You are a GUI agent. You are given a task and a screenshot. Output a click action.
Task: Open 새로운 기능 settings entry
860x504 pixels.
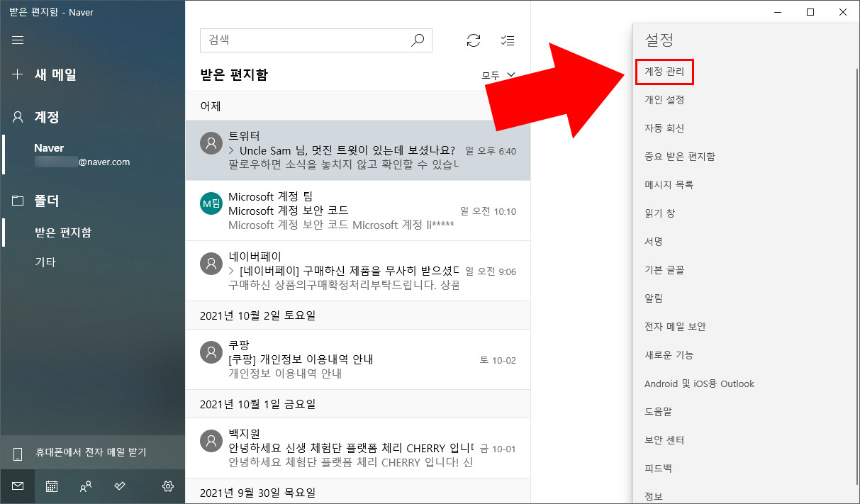[669, 355]
